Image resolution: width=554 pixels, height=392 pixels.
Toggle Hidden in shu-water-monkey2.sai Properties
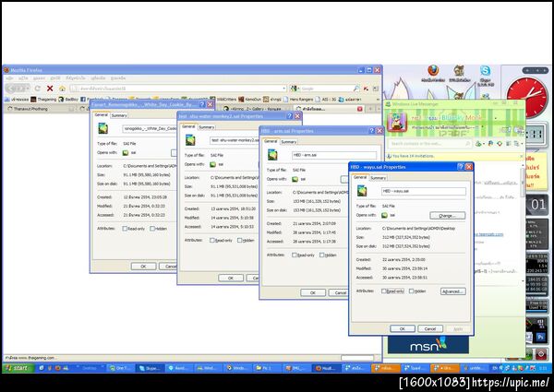(x=239, y=241)
